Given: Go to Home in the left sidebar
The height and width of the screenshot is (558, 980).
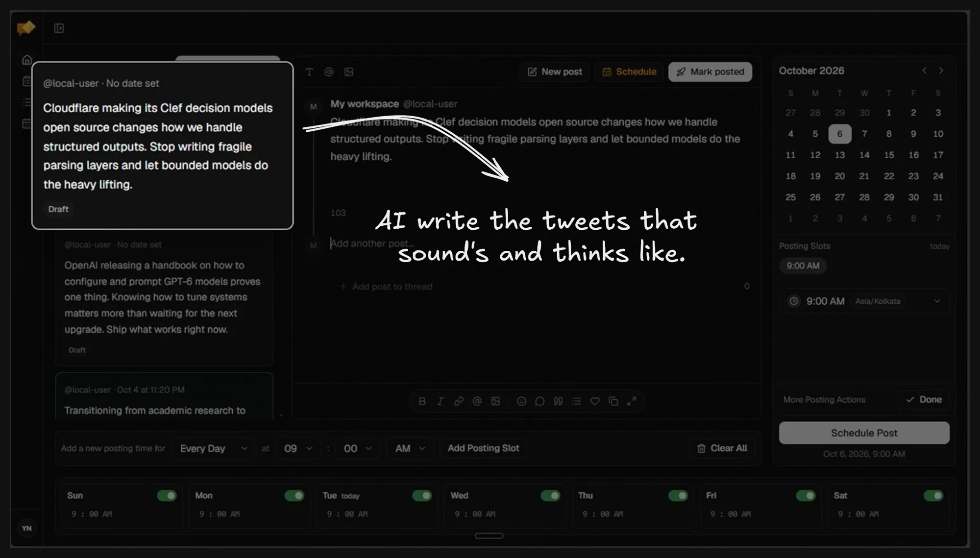Looking at the screenshot, I should pos(27,60).
